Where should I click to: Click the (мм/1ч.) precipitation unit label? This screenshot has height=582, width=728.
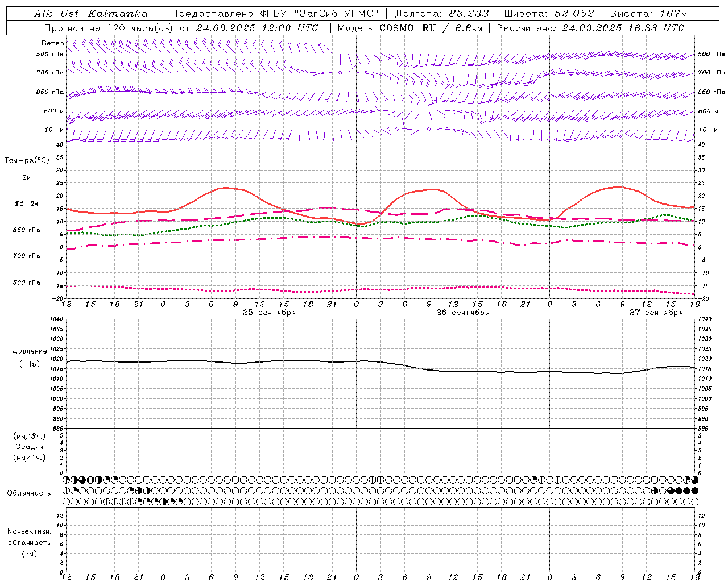coord(30,458)
